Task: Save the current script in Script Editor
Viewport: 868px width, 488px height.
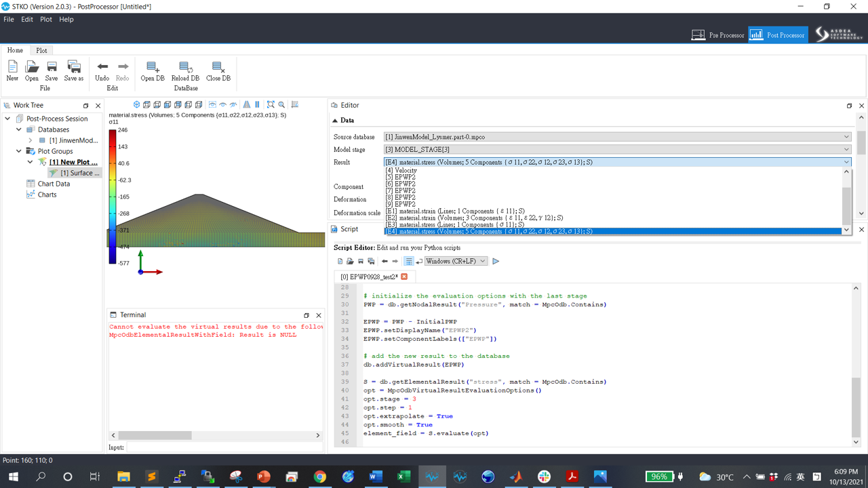Action: coord(361,261)
